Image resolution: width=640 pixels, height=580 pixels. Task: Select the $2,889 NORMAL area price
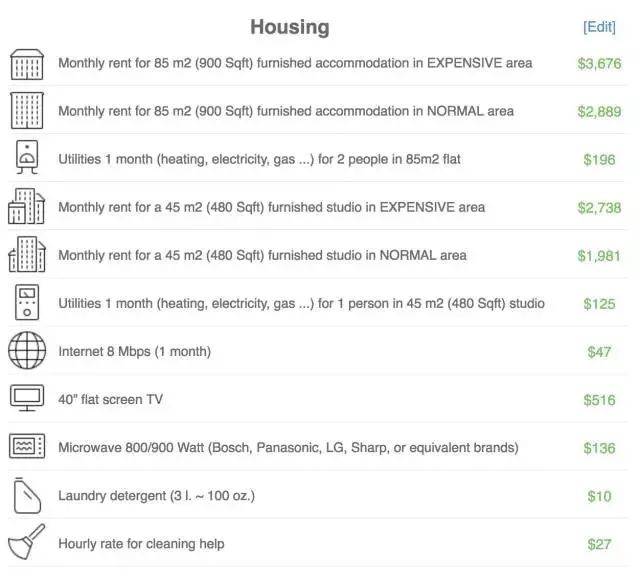(599, 112)
